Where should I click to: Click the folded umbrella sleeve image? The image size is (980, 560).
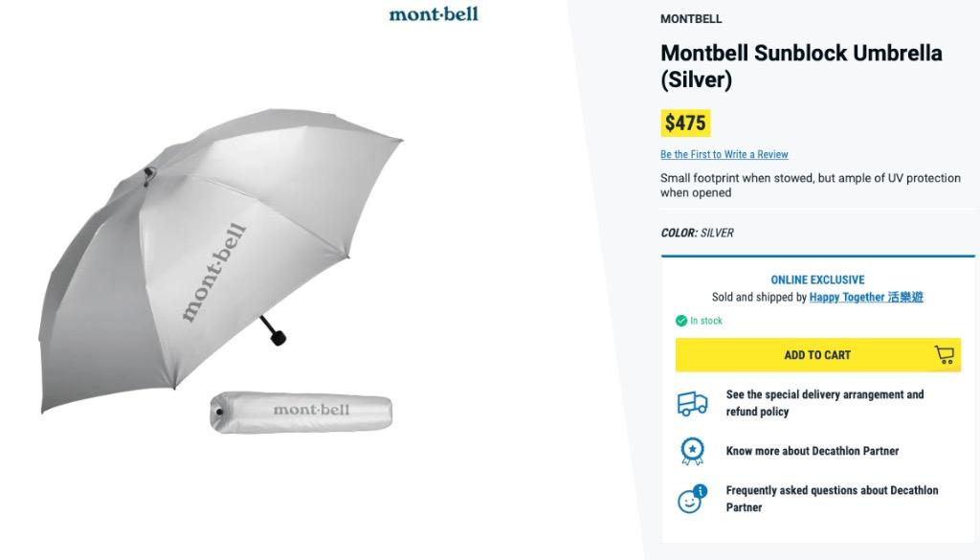[301, 411]
